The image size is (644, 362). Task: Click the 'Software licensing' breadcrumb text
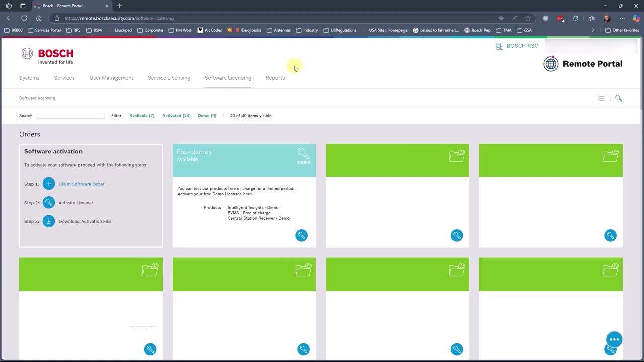[37, 98]
